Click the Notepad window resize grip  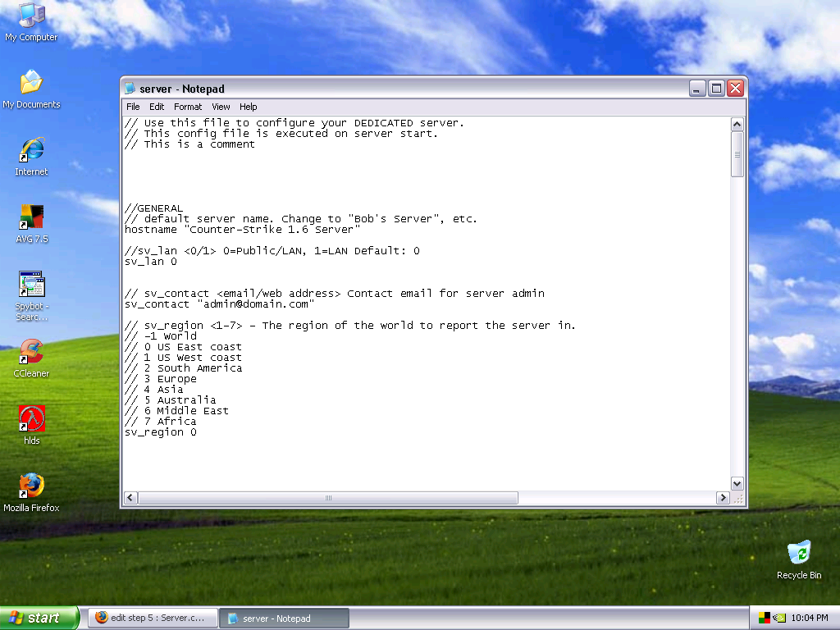737,498
